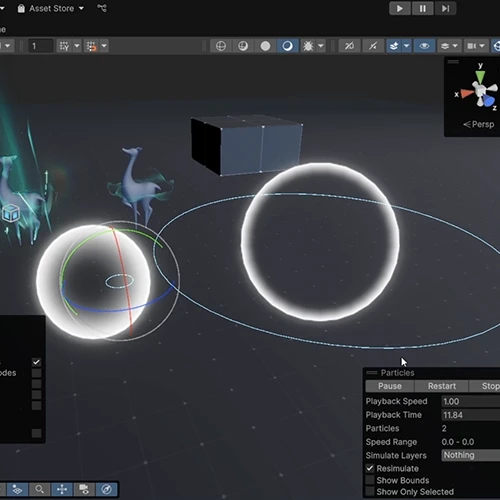Image resolution: width=500 pixels, height=500 pixels.
Task: Start Play mode with the Play button
Action: (399, 8)
